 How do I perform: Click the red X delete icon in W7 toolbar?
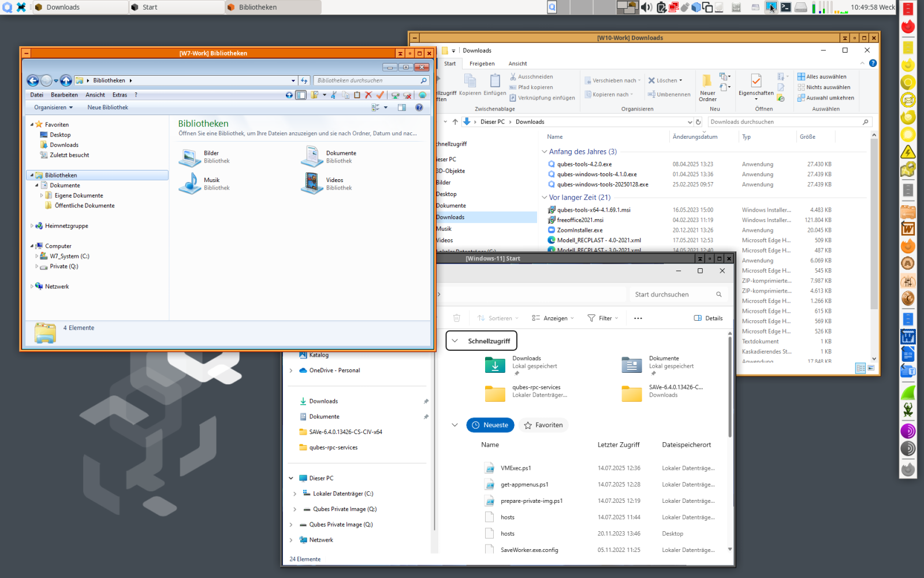(x=368, y=95)
